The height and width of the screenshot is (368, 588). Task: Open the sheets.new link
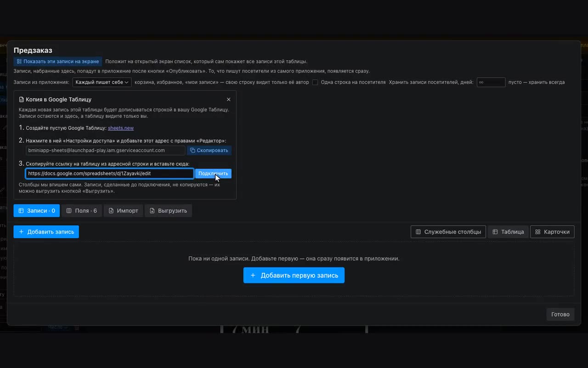121,128
